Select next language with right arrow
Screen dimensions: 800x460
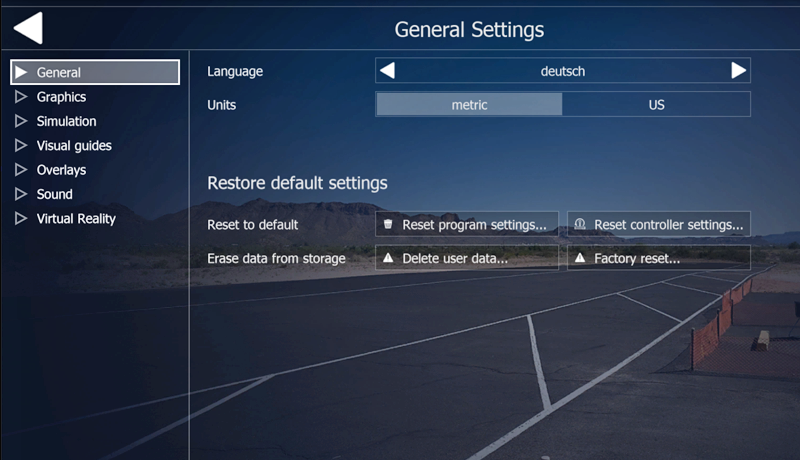[x=738, y=70]
